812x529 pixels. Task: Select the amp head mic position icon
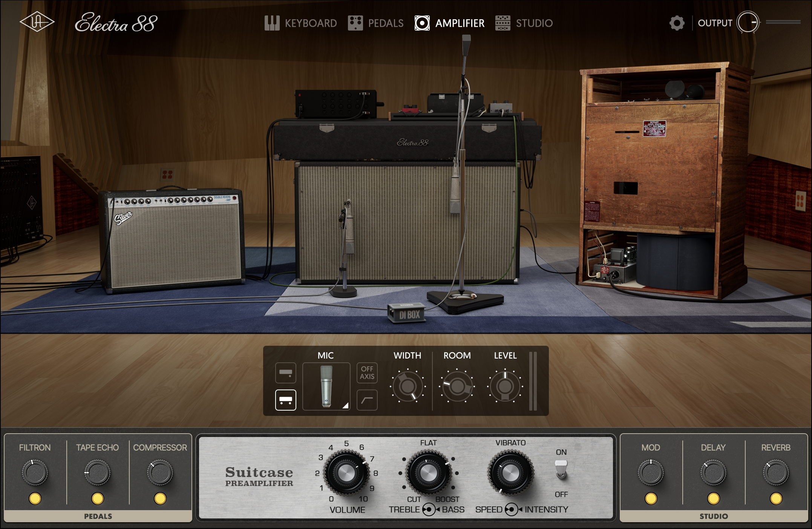(x=285, y=373)
